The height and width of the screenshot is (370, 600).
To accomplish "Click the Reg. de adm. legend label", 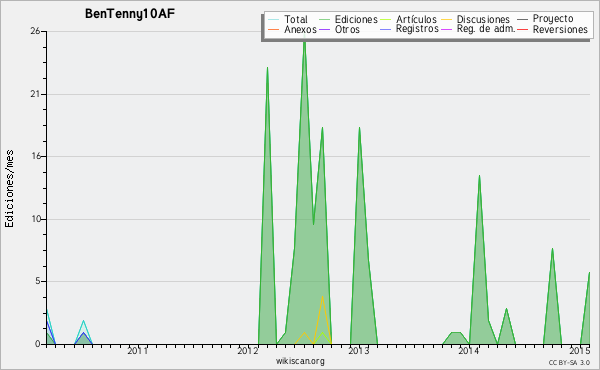I will click(486, 29).
